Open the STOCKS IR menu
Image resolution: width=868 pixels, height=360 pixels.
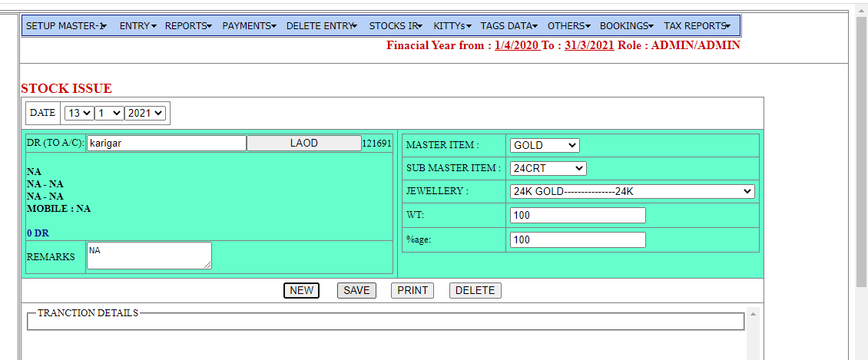click(x=396, y=26)
